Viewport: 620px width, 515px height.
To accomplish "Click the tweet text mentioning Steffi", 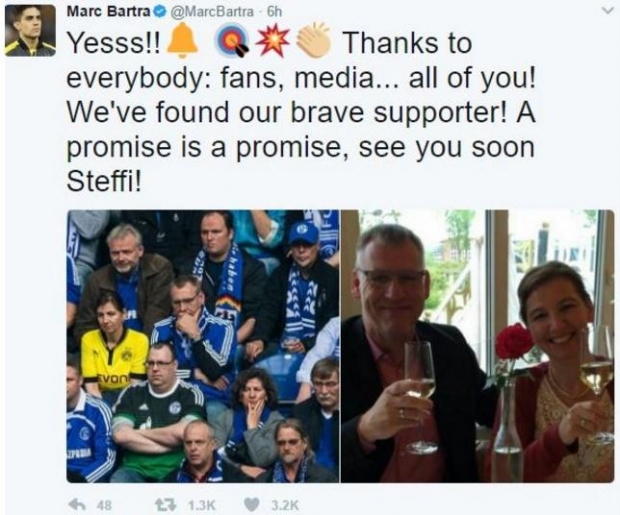I will (x=302, y=112).
